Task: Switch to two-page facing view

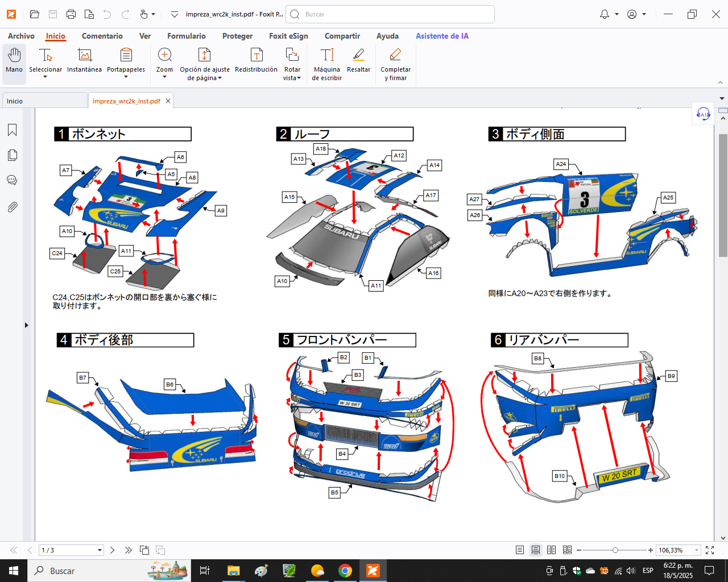Action: [551, 550]
